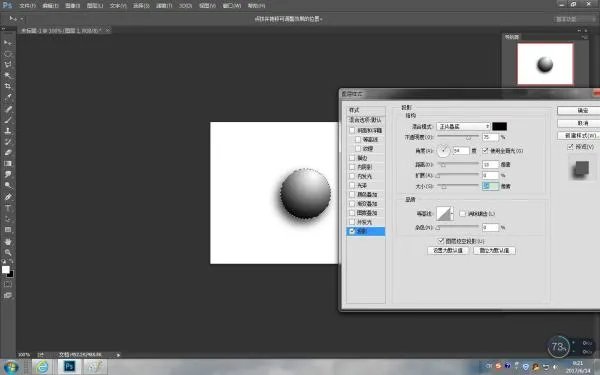Open the 3D menu
Image resolution: width=600 pixels, height=375 pixels.
185,6
